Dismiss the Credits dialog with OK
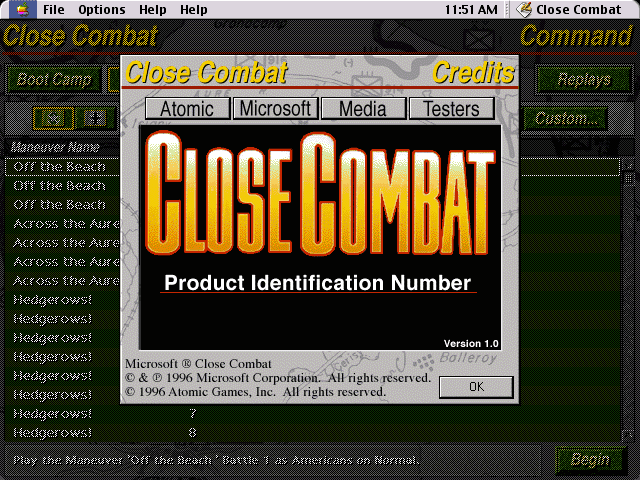 point(476,387)
